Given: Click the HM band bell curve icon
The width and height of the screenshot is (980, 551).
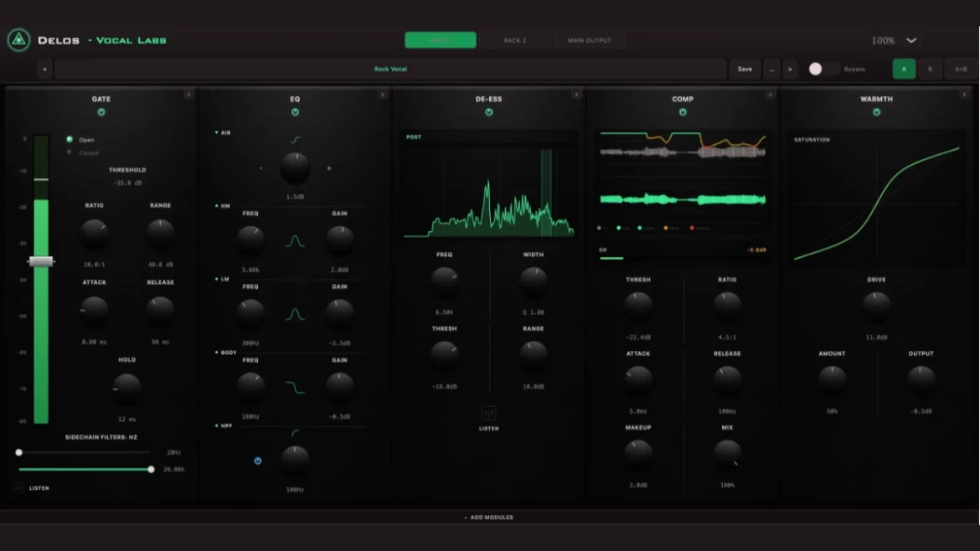Looking at the screenshot, I should pyautogui.click(x=295, y=241).
